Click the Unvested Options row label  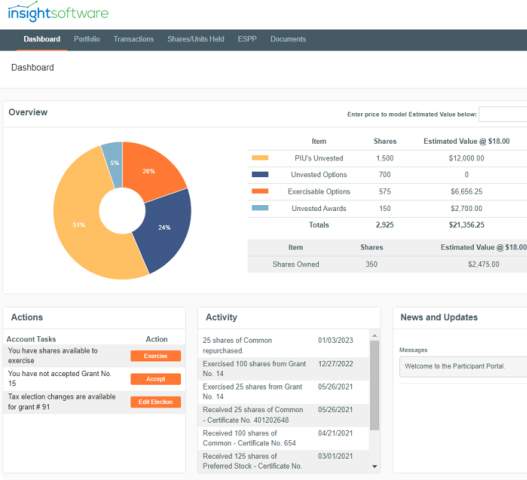click(x=319, y=174)
